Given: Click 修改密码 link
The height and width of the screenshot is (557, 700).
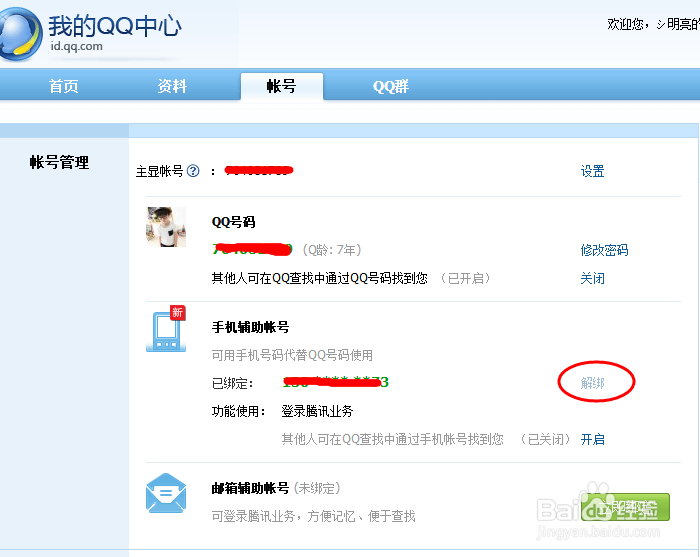Looking at the screenshot, I should pyautogui.click(x=604, y=250).
